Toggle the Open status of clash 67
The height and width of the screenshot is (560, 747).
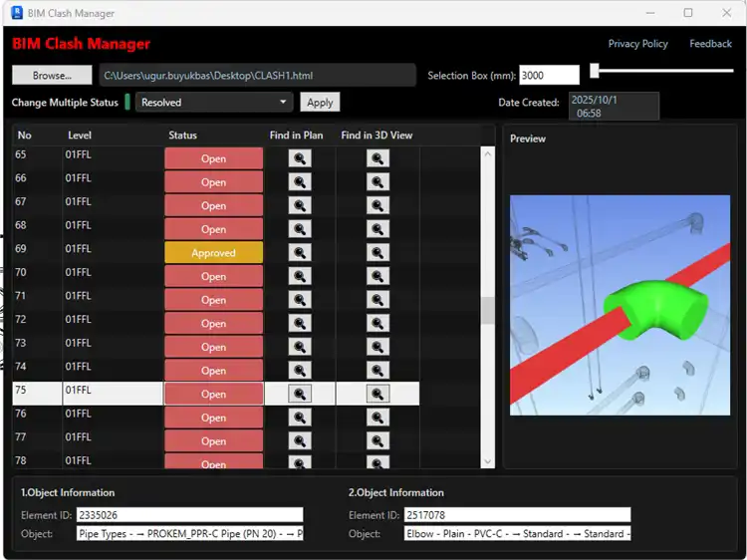pyautogui.click(x=213, y=205)
